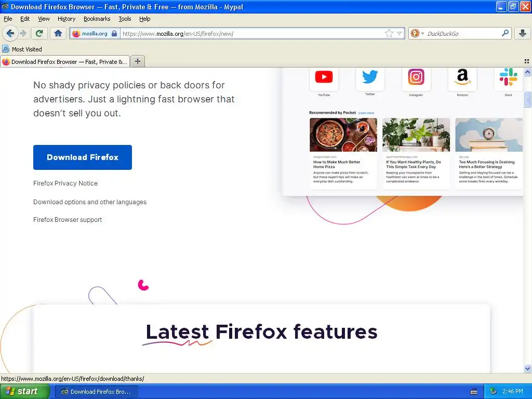Open the URL history dropdown arrow
Image resolution: width=532 pixels, height=399 pixels.
coord(400,33)
